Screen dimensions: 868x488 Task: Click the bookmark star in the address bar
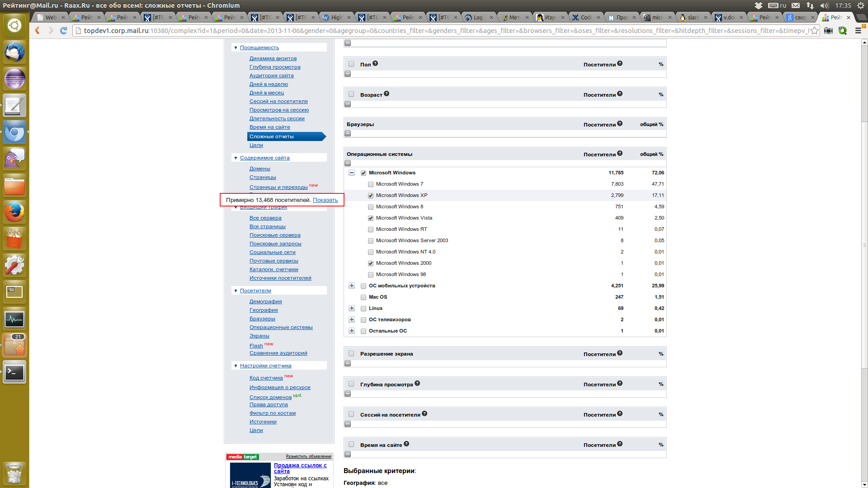click(814, 31)
